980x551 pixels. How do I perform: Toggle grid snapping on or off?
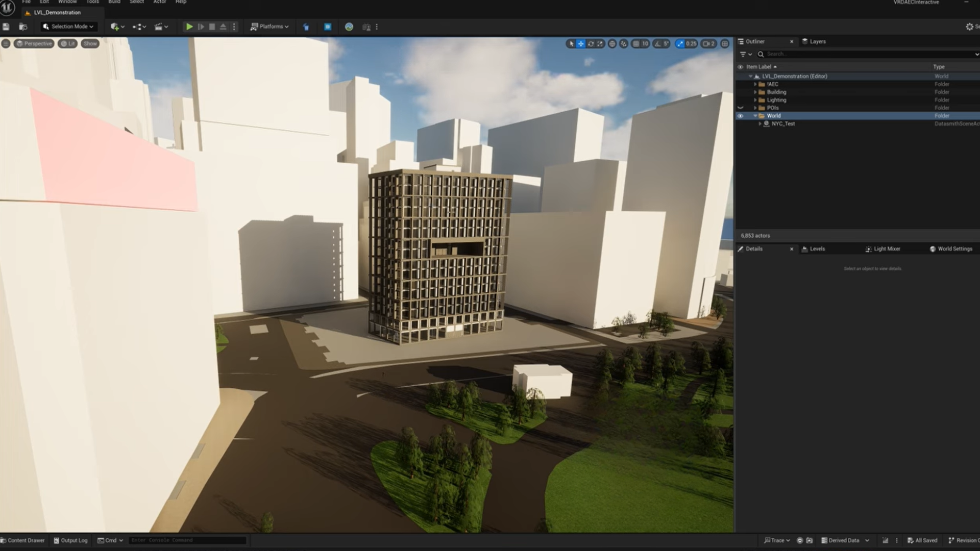click(636, 44)
